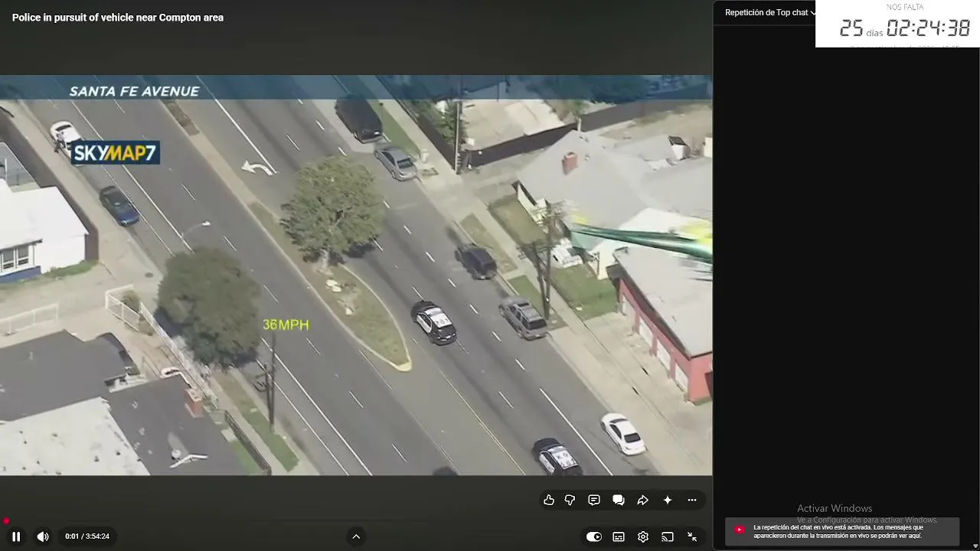The width and height of the screenshot is (980, 551).
Task: Expand the chevron-up panel at bottom center
Action: tap(356, 536)
